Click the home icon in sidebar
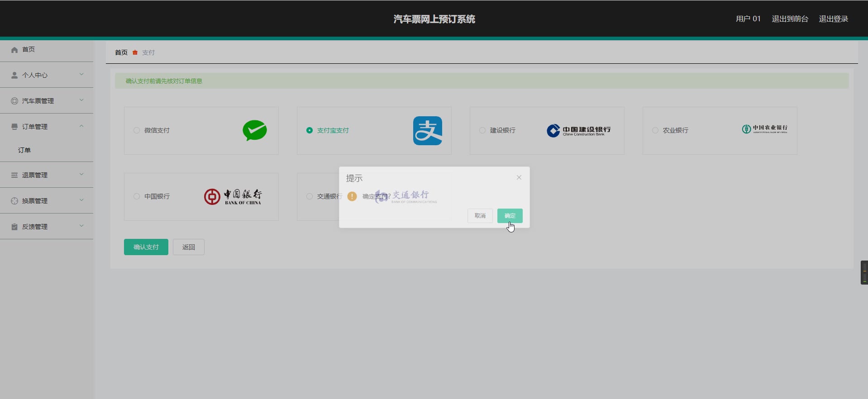The height and width of the screenshot is (399, 868). coord(14,50)
